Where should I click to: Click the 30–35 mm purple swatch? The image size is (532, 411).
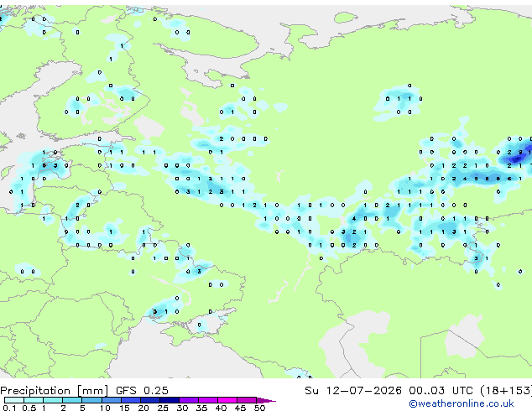(188, 400)
